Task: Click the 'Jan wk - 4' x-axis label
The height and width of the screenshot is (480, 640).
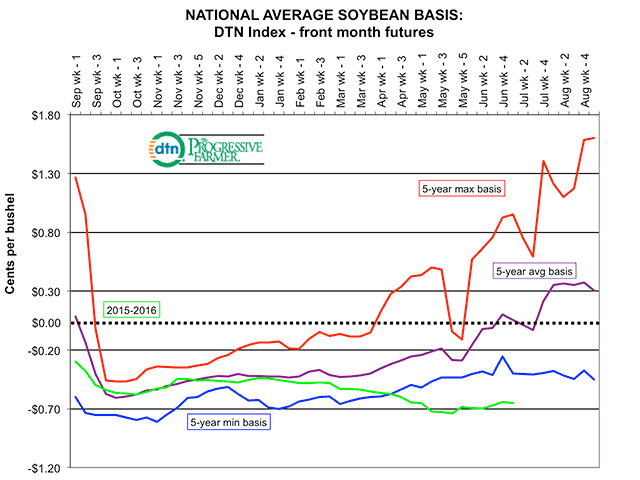Action: click(x=280, y=82)
